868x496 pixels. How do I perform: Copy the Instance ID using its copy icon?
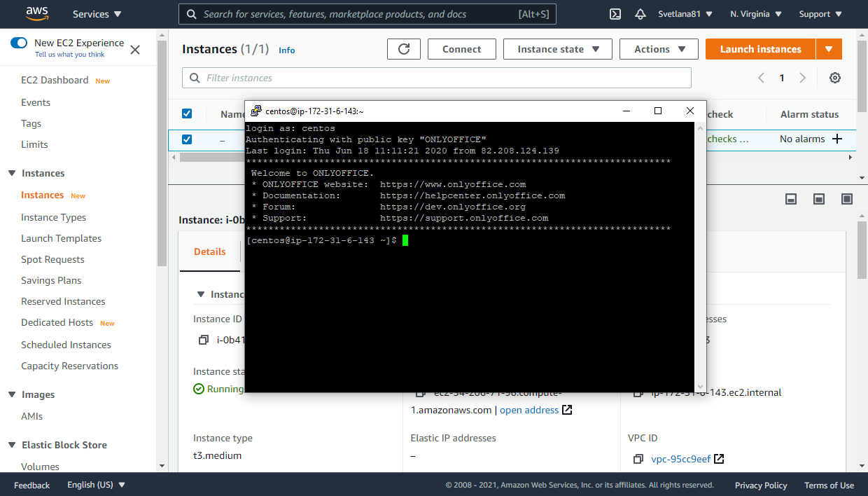pyautogui.click(x=203, y=340)
